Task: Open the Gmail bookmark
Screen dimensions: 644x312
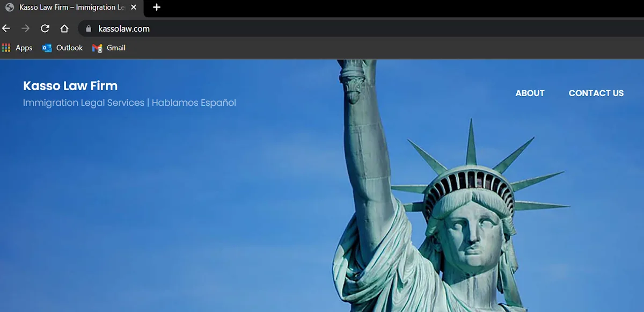Action: pos(109,48)
